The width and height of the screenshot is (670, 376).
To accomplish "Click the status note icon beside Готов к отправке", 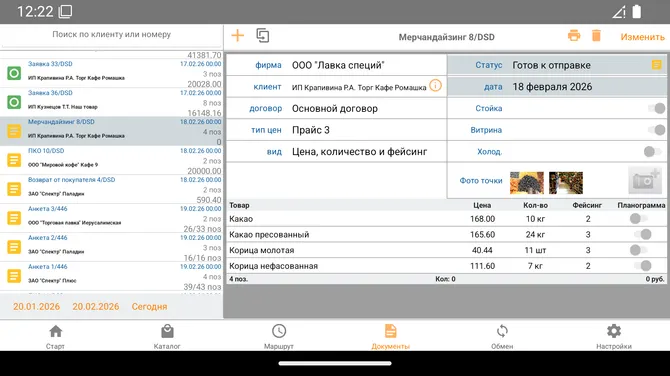I will [656, 65].
